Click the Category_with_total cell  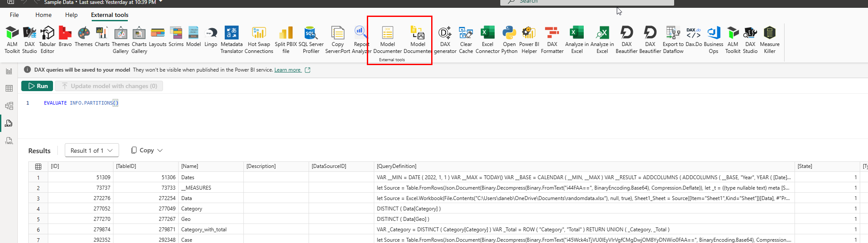tap(211, 229)
